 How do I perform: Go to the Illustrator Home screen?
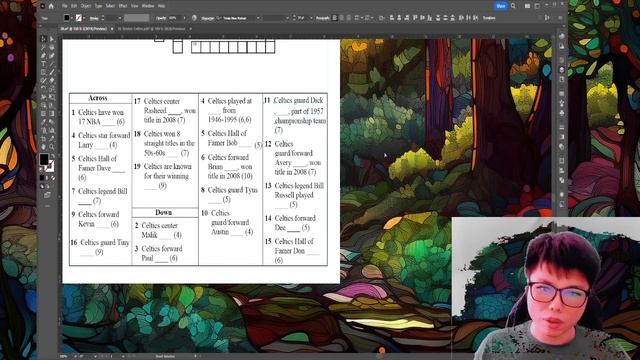pyautogui.click(x=51, y=6)
